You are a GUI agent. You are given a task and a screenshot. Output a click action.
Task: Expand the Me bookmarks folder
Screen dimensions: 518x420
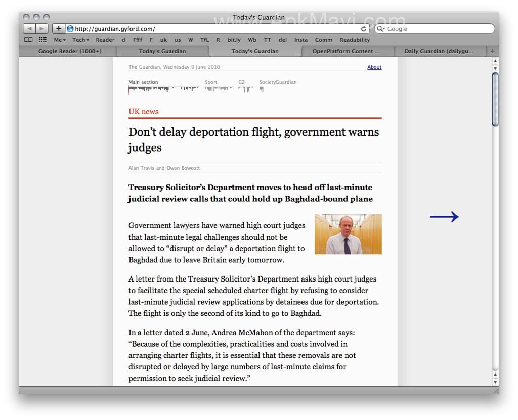60,40
